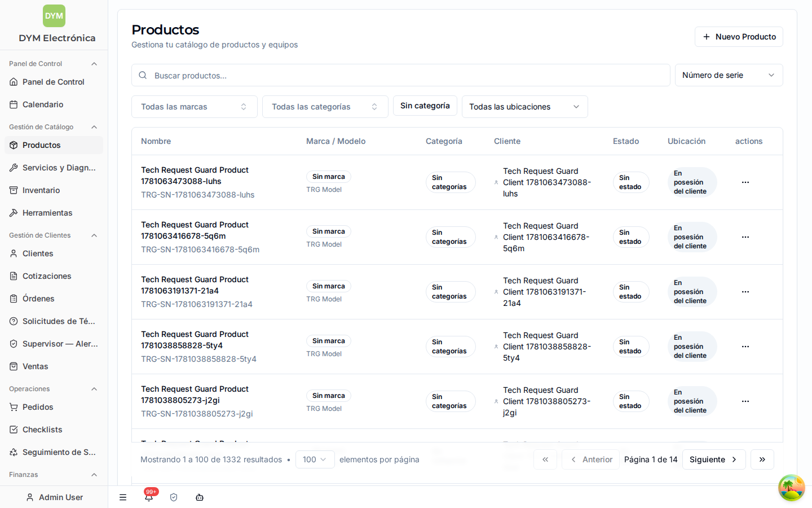The height and width of the screenshot is (508, 812).
Task: Focus the Buscar productos search field
Action: point(400,75)
